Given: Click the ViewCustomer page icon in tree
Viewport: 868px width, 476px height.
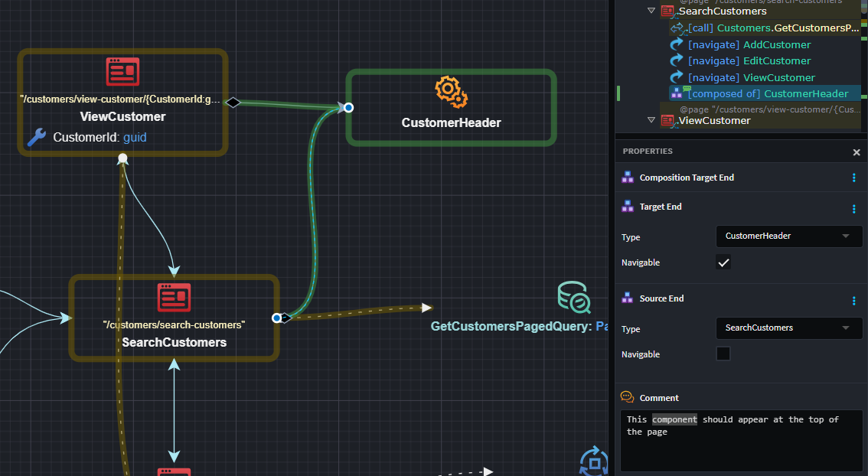Looking at the screenshot, I should (x=667, y=121).
